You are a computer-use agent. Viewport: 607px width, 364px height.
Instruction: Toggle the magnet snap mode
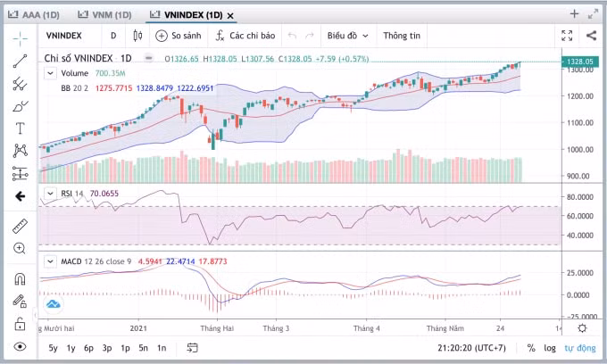point(20,278)
